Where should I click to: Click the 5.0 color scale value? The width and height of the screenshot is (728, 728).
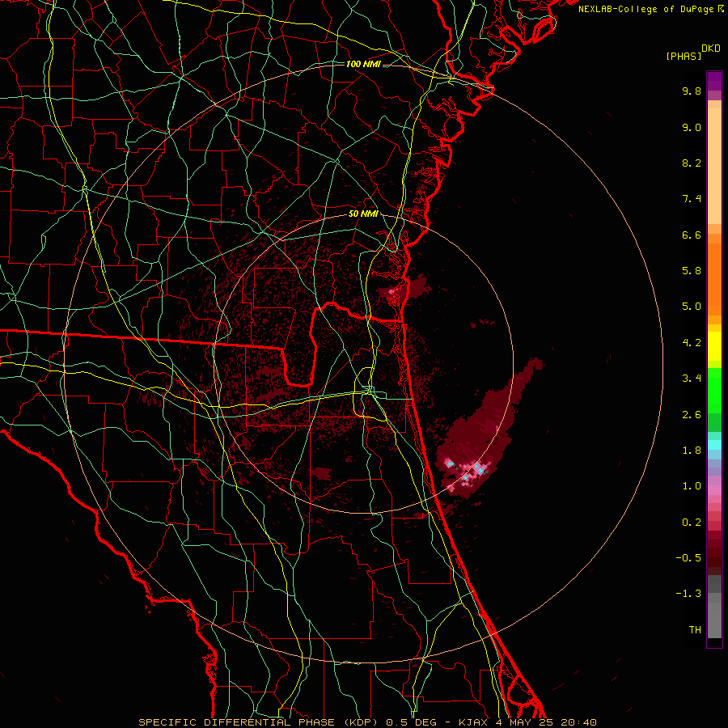pyautogui.click(x=692, y=307)
